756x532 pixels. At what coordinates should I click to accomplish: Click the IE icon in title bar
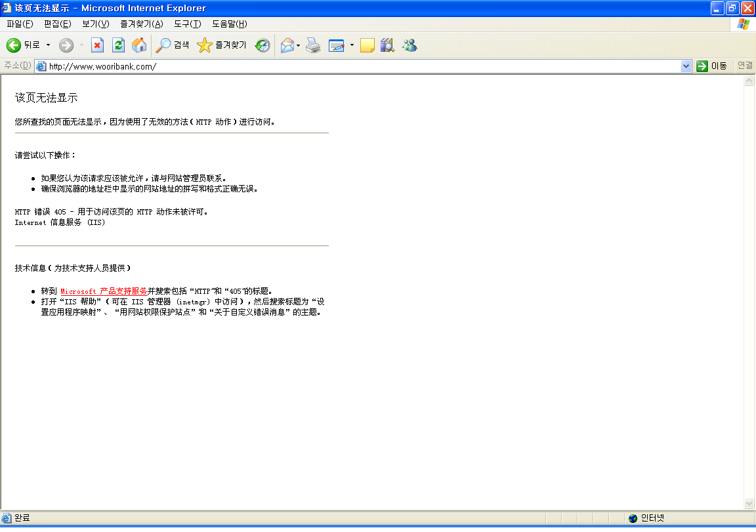(7, 8)
